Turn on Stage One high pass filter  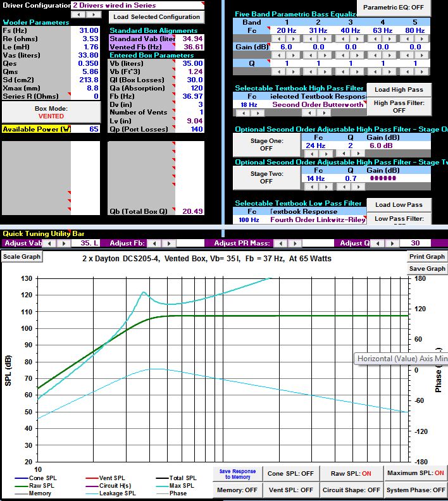pos(266,144)
